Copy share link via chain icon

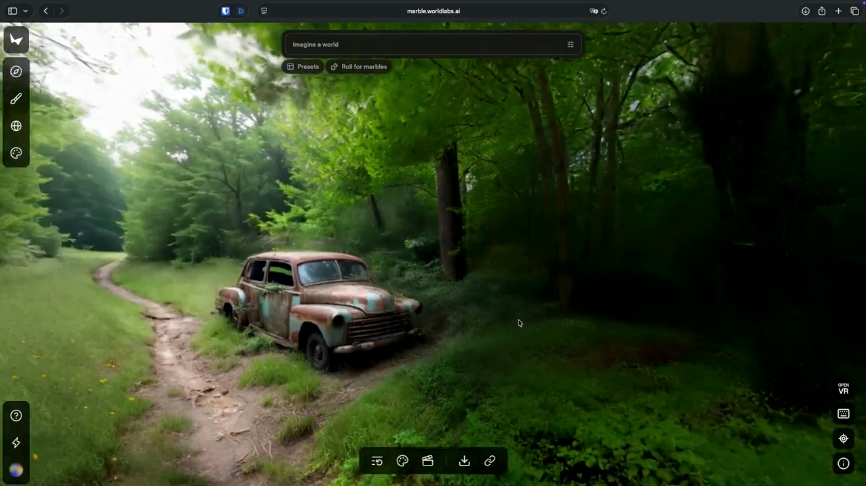489,461
